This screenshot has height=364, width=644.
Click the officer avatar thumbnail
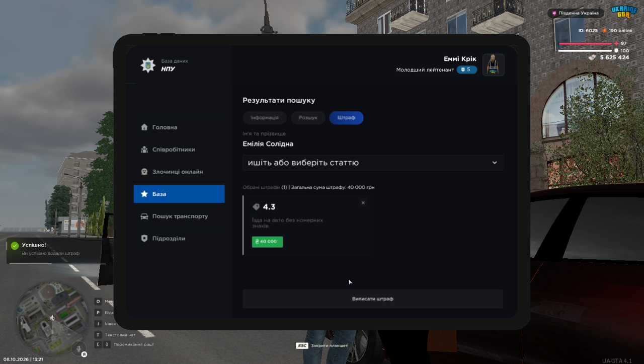493,64
